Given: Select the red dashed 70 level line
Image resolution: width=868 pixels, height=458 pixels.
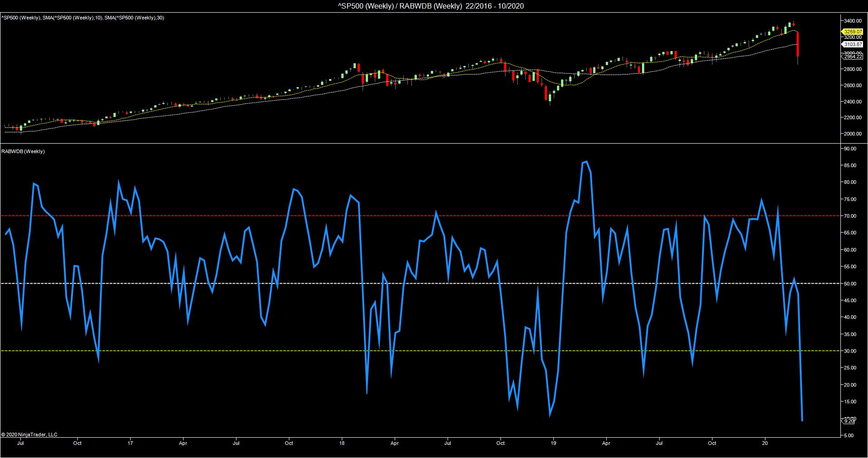Looking at the screenshot, I should (x=407, y=216).
